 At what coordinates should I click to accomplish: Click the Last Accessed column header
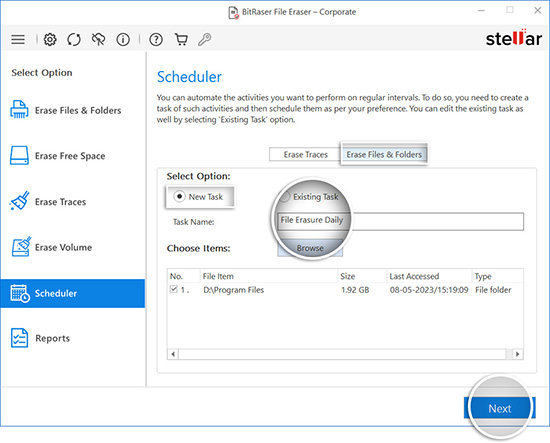pos(429,276)
